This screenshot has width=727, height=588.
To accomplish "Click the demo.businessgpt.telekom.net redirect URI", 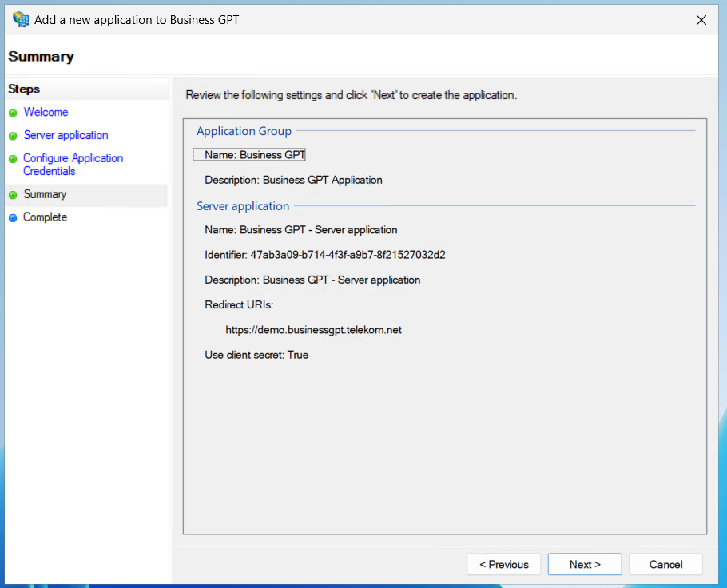I will tap(313, 330).
